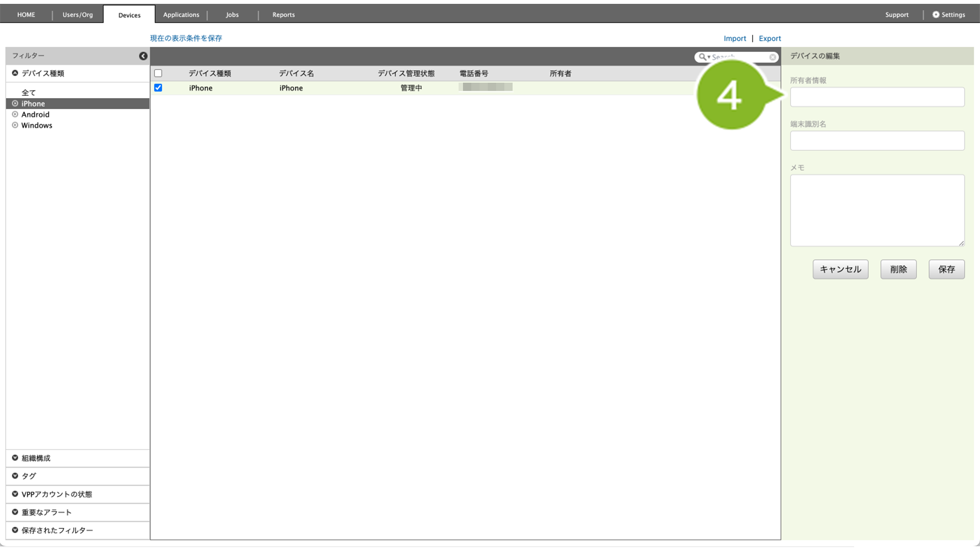This screenshot has width=980, height=551.
Task: Collapse the フィルター panel arrow icon
Action: point(143,56)
